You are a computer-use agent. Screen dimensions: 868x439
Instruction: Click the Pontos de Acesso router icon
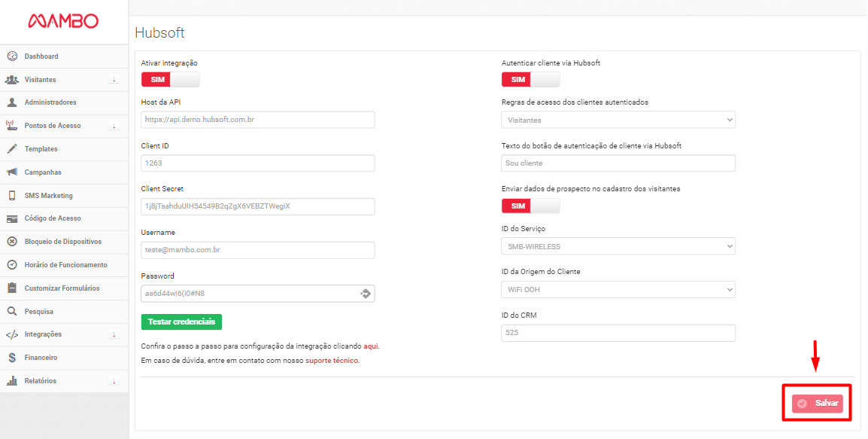[11, 126]
